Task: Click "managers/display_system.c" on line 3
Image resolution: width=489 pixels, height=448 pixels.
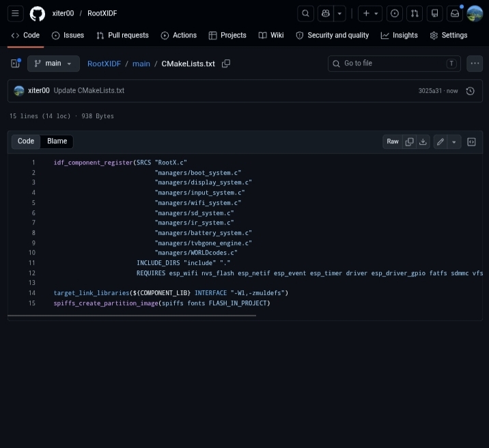Action: 204,182
